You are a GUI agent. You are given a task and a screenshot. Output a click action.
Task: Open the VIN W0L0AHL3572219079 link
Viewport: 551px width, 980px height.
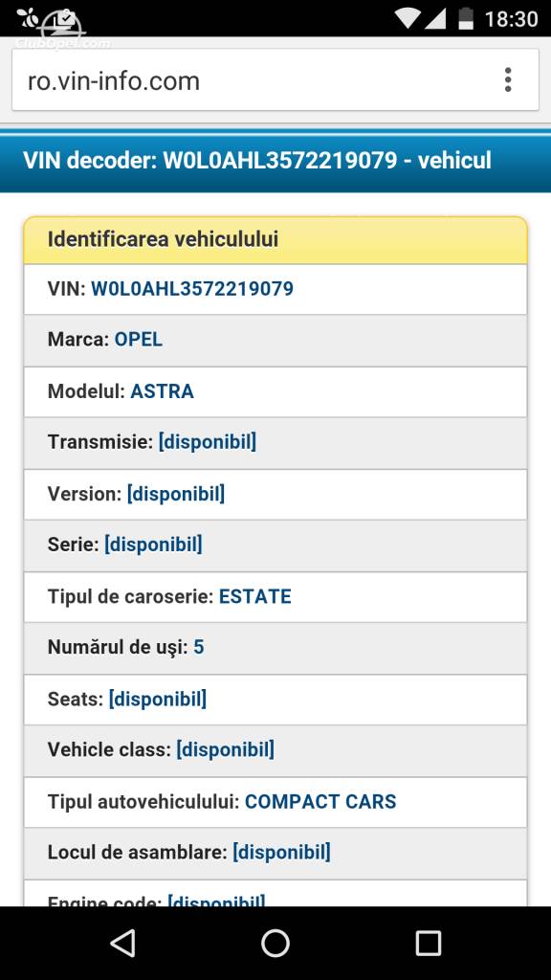(191, 289)
